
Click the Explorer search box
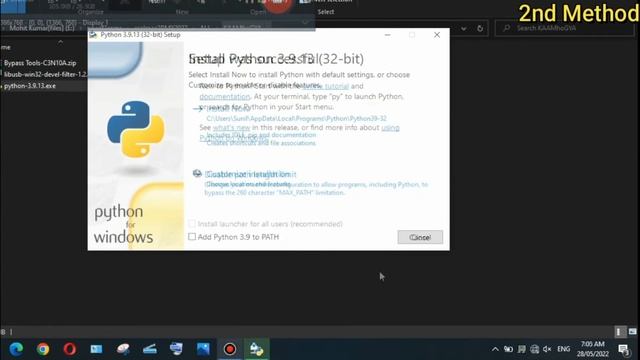(564, 28)
